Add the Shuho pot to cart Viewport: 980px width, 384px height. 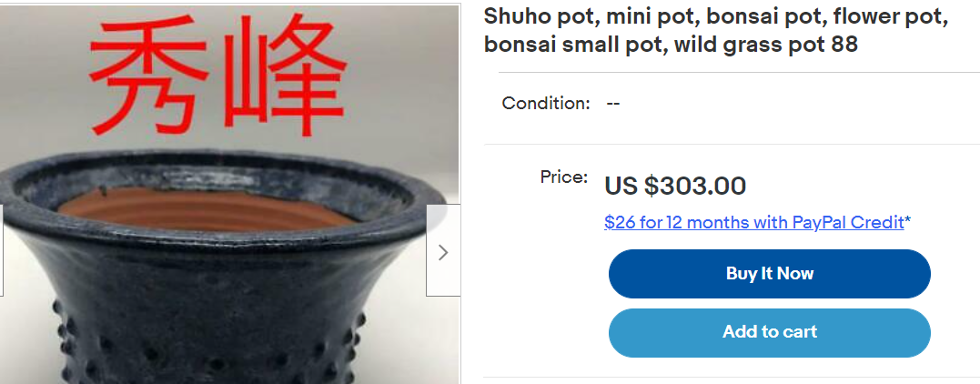(x=770, y=332)
